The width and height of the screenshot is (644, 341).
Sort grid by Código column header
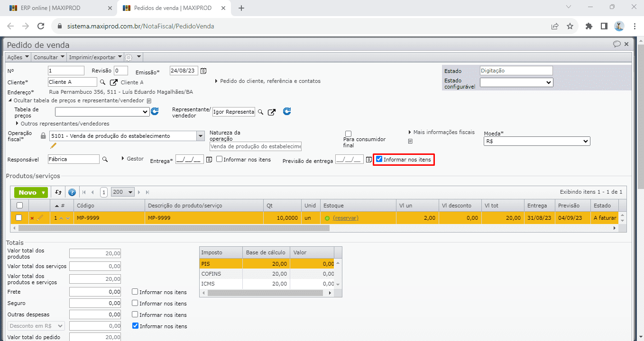click(x=109, y=206)
